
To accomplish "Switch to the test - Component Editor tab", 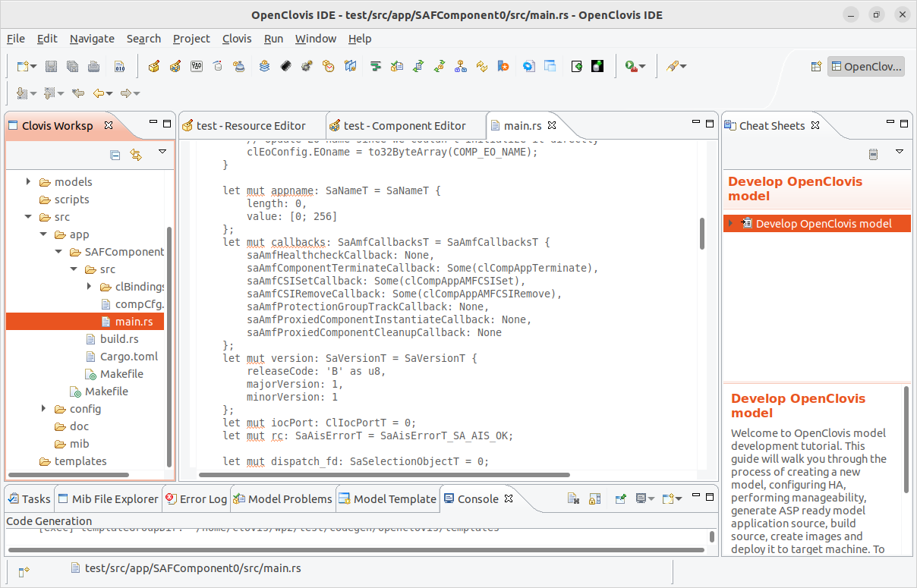I will [405, 126].
